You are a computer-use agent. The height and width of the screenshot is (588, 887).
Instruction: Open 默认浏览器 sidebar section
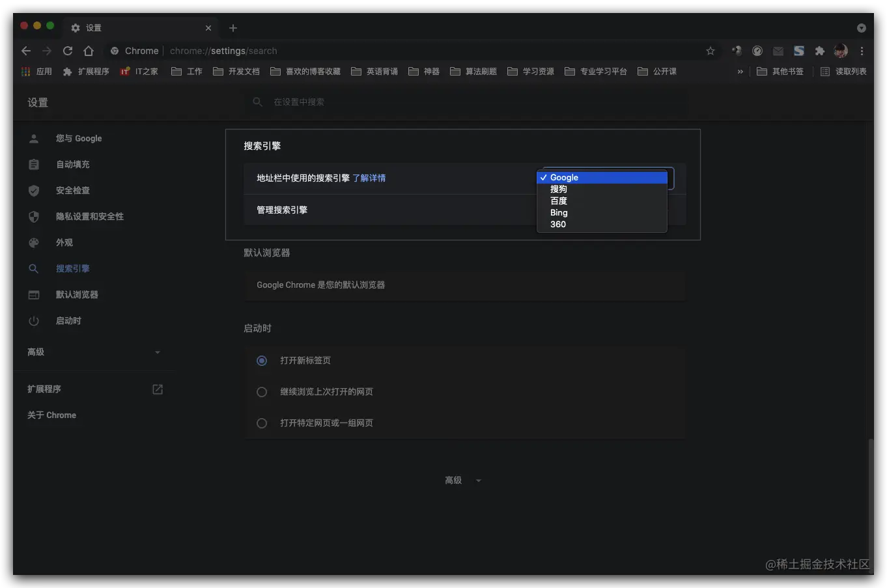click(x=77, y=295)
